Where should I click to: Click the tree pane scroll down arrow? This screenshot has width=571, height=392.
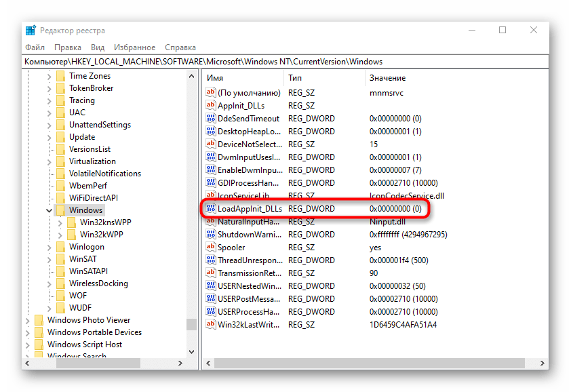191,352
